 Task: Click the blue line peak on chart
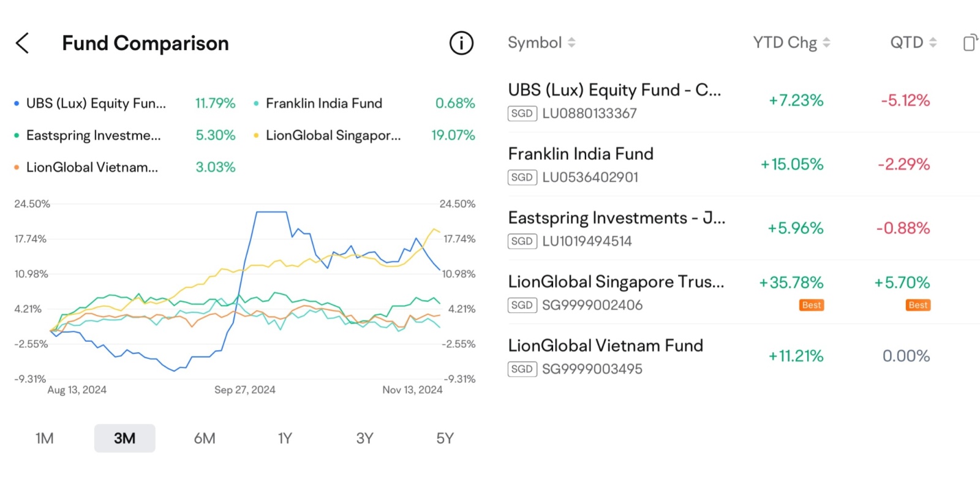[x=271, y=212]
